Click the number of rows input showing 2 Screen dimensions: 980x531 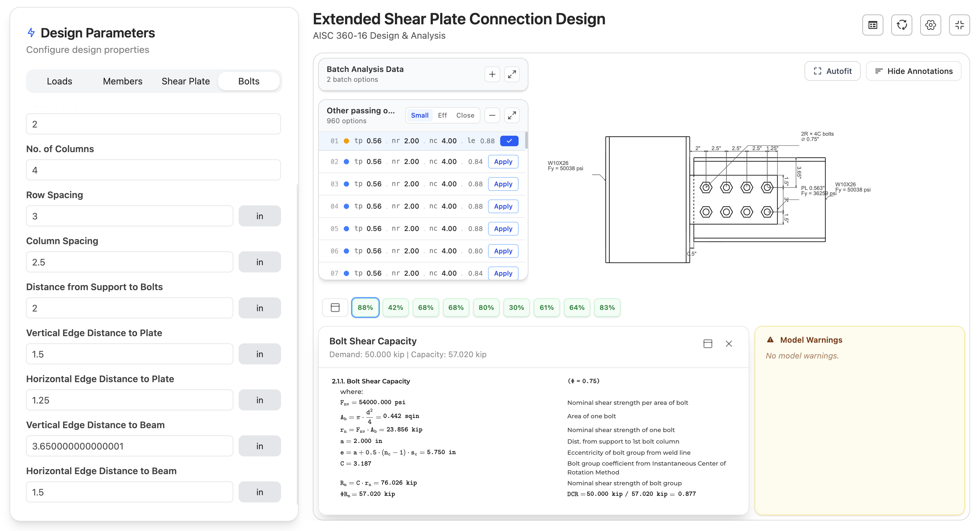pos(153,124)
